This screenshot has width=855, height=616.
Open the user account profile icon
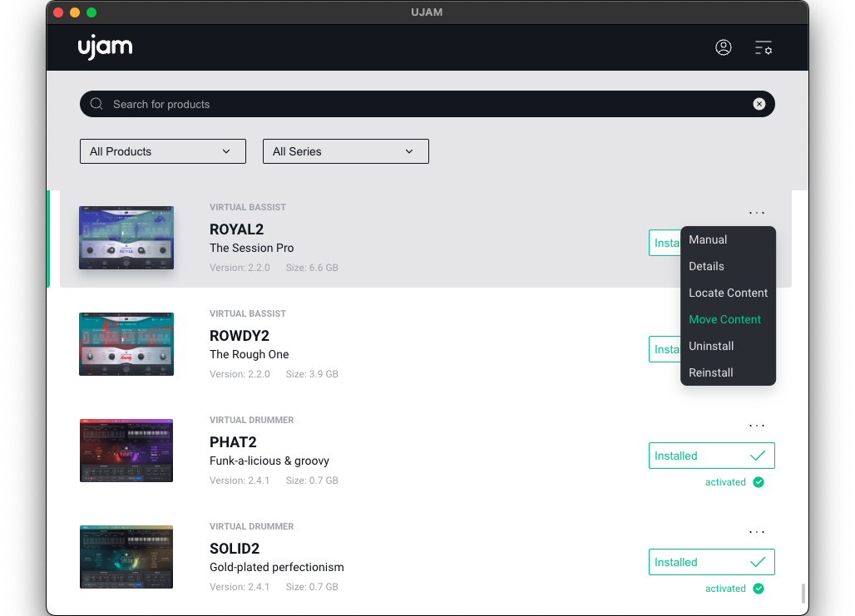coord(723,47)
